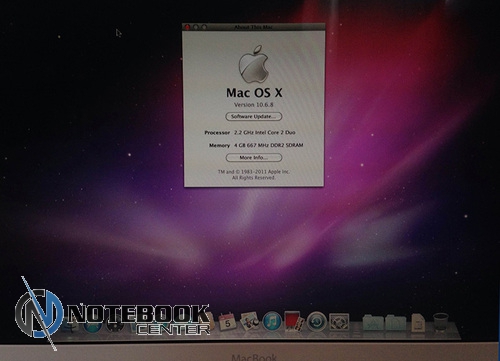
Task: Open the first folder stack in the Dock
Action: coord(373,322)
